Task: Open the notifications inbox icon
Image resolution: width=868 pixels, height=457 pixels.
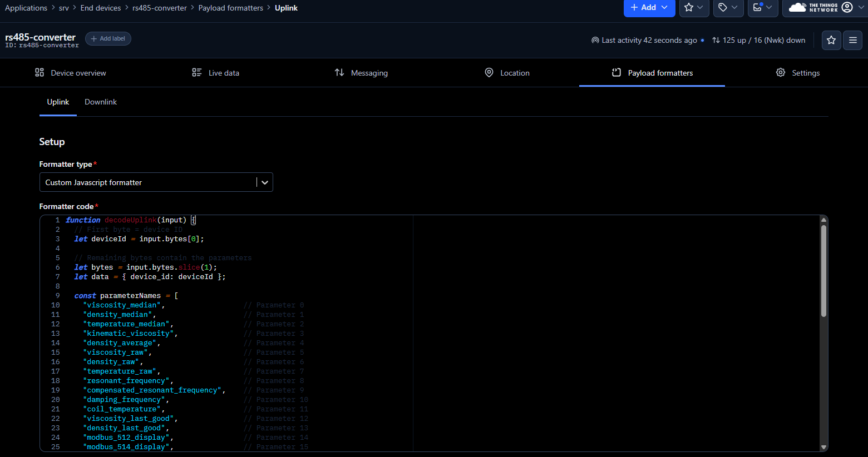Action: 762,8
